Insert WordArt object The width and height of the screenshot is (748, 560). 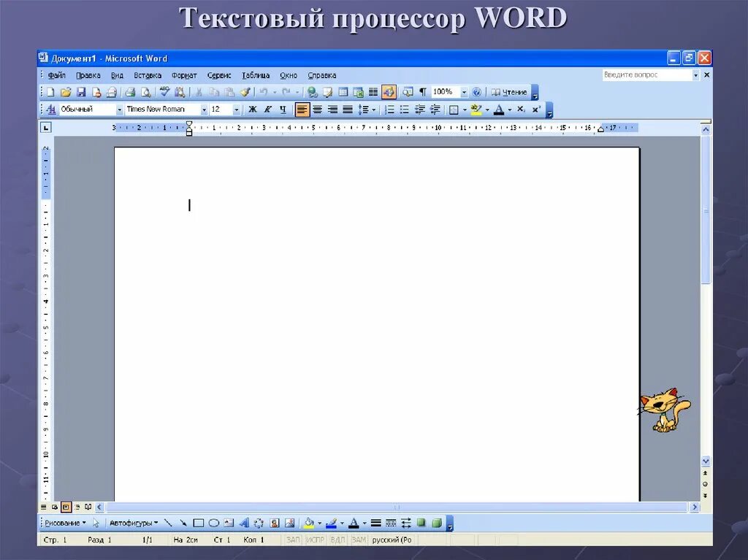[x=244, y=523]
